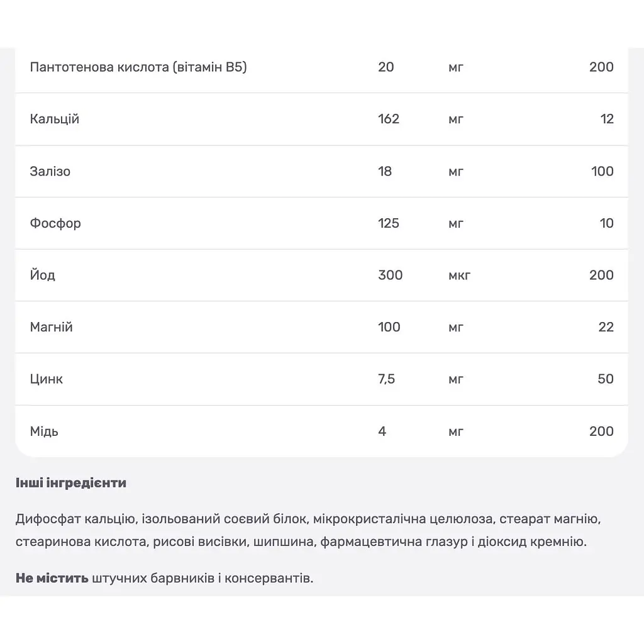Click the 22 percent value for Магній
The width and height of the screenshot is (644, 644).
[x=606, y=327]
